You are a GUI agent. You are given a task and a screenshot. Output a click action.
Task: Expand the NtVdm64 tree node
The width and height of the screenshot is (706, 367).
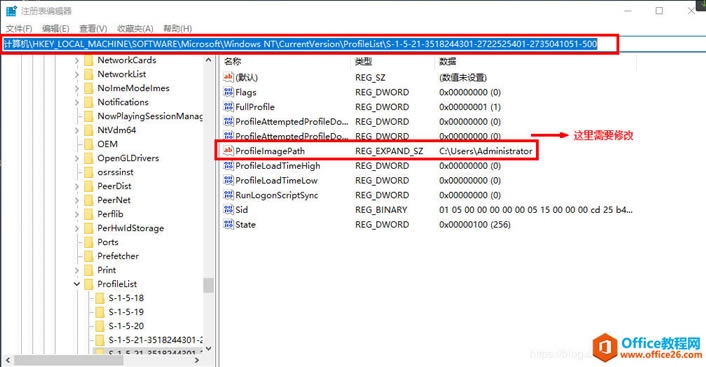pos(77,130)
